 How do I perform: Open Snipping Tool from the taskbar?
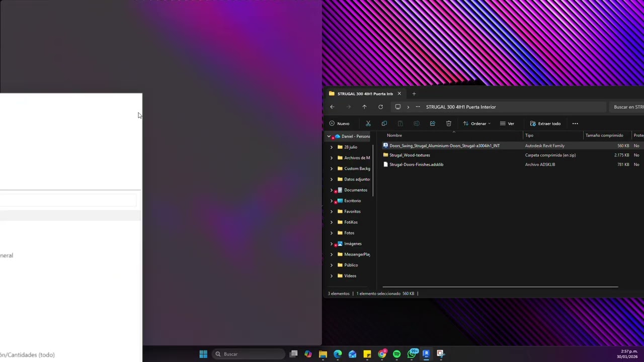coord(441,354)
